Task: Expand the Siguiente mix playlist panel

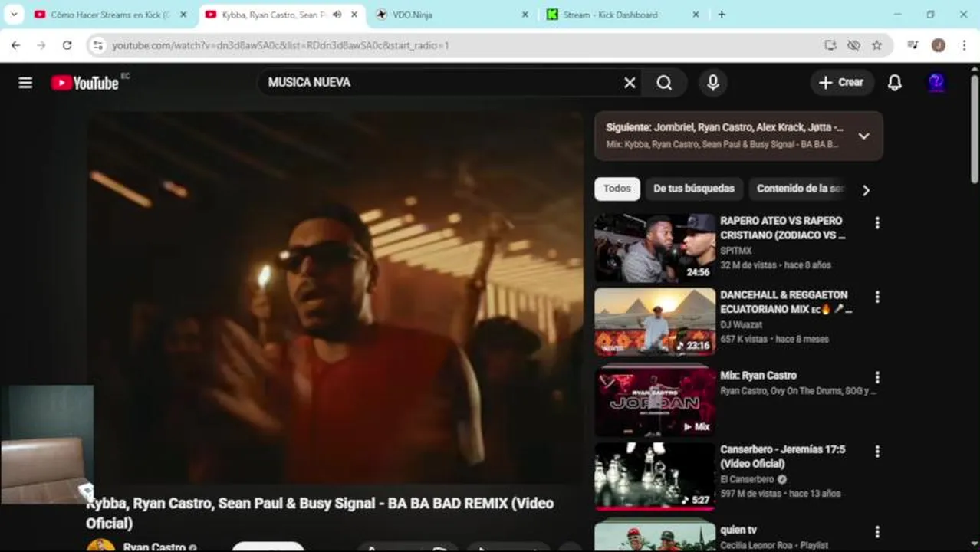Action: pyautogui.click(x=863, y=136)
